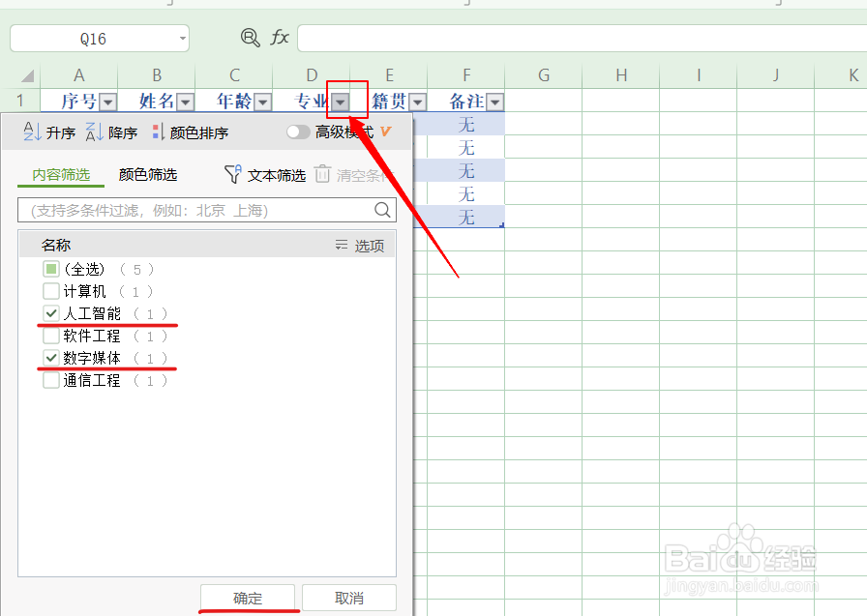Click the 文本筛选 funnel icon
The height and width of the screenshot is (616, 867).
233,175
